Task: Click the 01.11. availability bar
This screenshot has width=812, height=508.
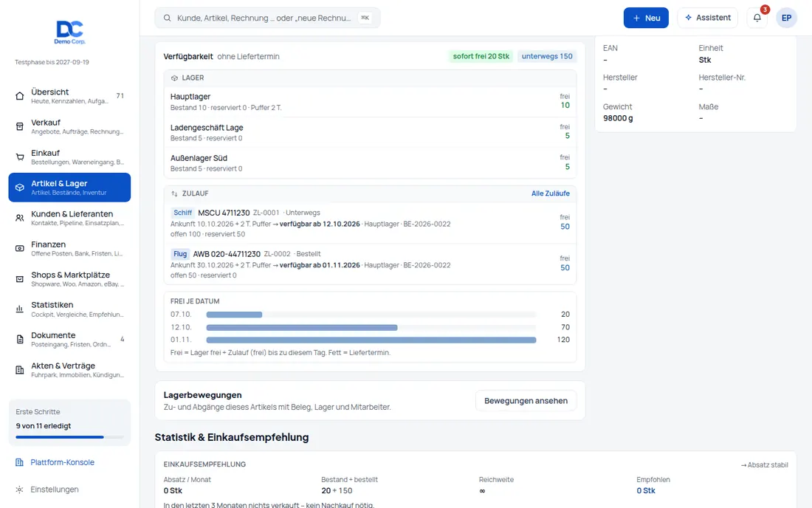Action: tap(371, 340)
